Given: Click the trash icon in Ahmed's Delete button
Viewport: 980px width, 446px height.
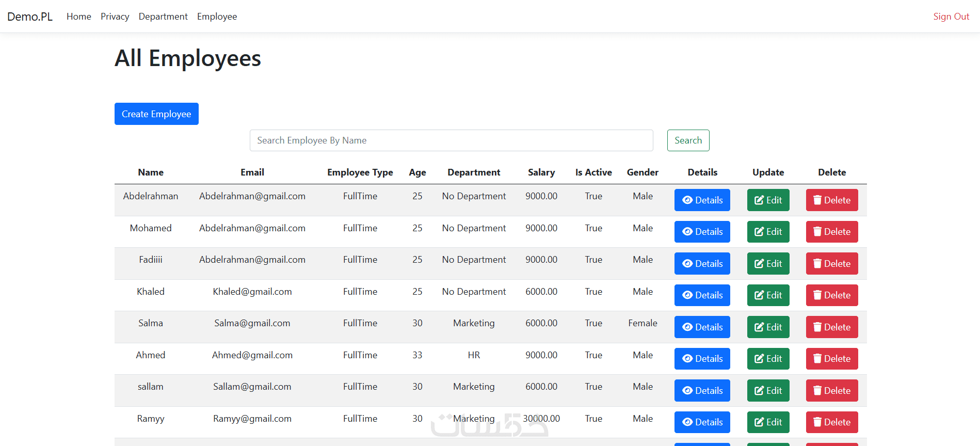Looking at the screenshot, I should [x=817, y=359].
